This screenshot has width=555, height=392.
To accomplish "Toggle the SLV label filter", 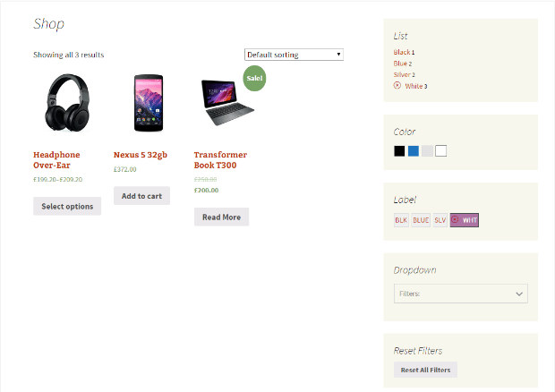I will (440, 220).
